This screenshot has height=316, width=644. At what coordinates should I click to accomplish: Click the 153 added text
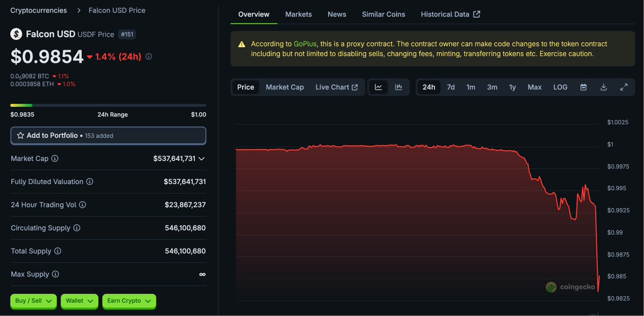[x=99, y=136]
